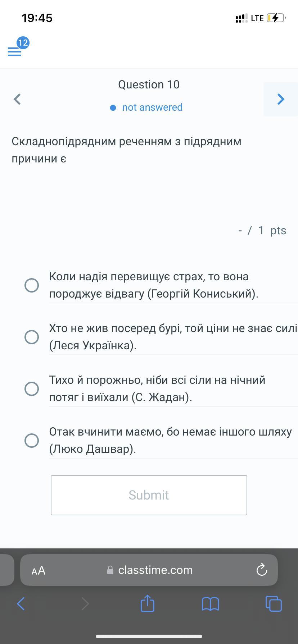Choose the Леся Українка answer option
This screenshot has height=644, width=298.
pyautogui.click(x=32, y=337)
